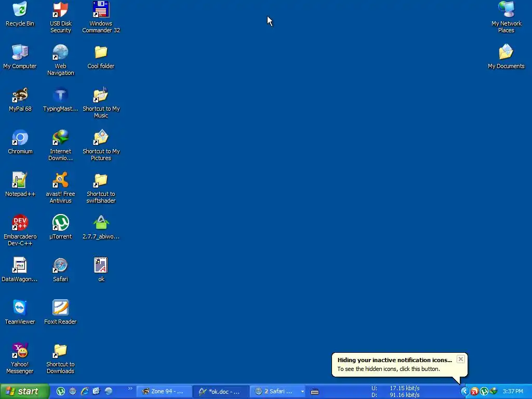Close the notification icons balloon tip
The image size is (532, 399).
[460, 359]
